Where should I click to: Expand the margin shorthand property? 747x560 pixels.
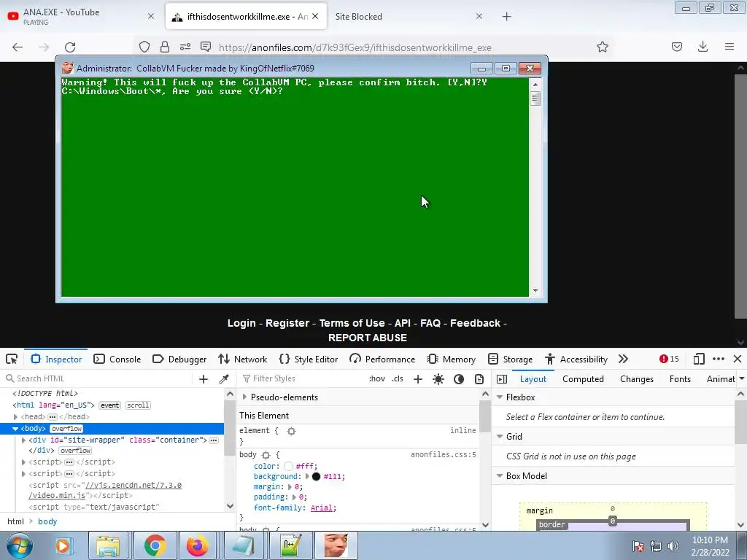pyautogui.click(x=289, y=486)
